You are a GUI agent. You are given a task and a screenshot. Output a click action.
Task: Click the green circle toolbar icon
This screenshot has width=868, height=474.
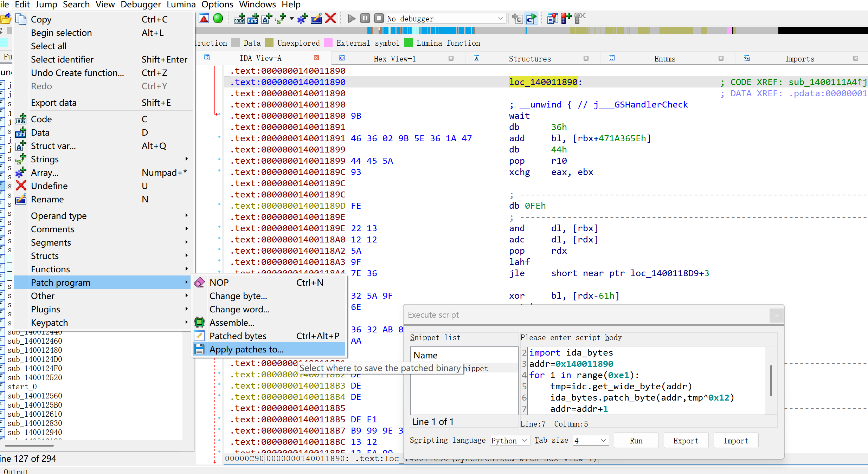tap(218, 18)
